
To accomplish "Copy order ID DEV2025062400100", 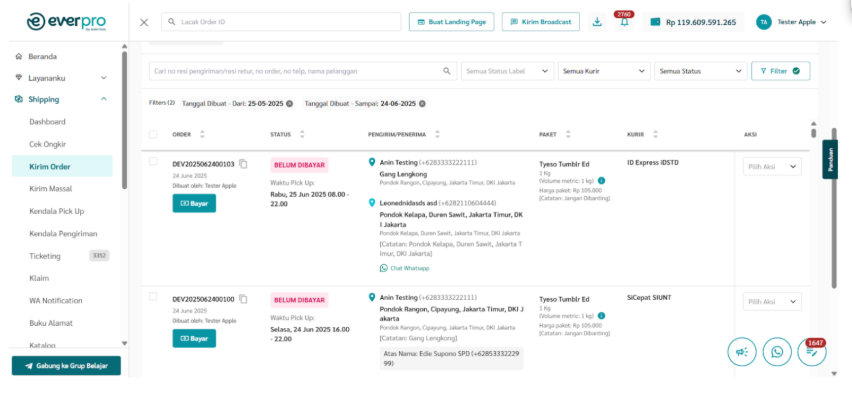I will [243, 299].
